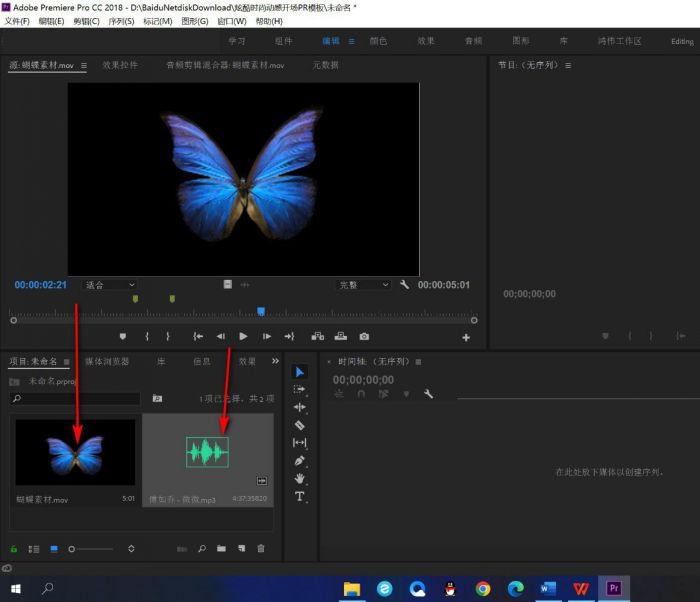Click the Insert button in source monitor

(x=318, y=337)
